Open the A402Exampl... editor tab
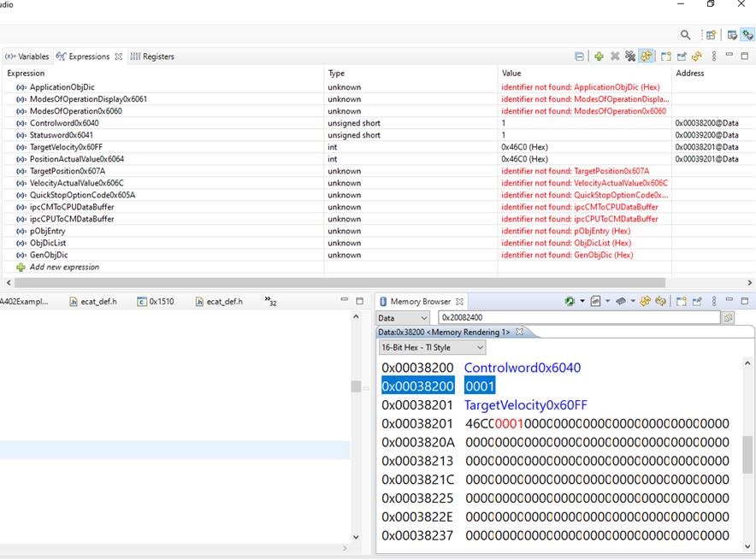The width and height of the screenshot is (756, 560). (x=24, y=302)
